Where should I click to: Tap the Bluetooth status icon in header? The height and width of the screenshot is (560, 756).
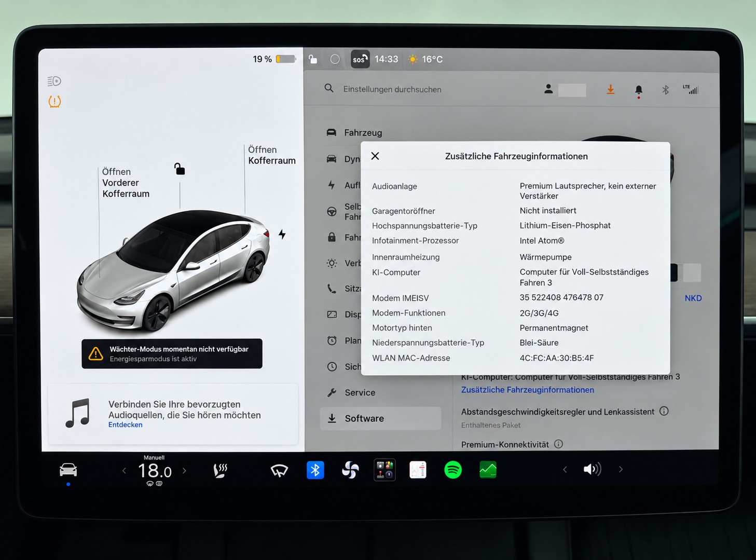(666, 90)
